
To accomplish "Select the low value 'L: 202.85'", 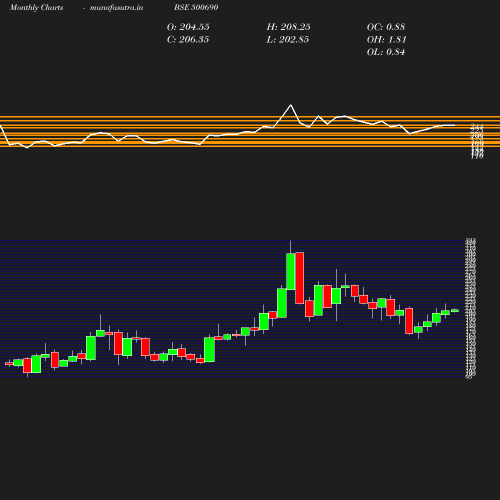I will click(288, 40).
